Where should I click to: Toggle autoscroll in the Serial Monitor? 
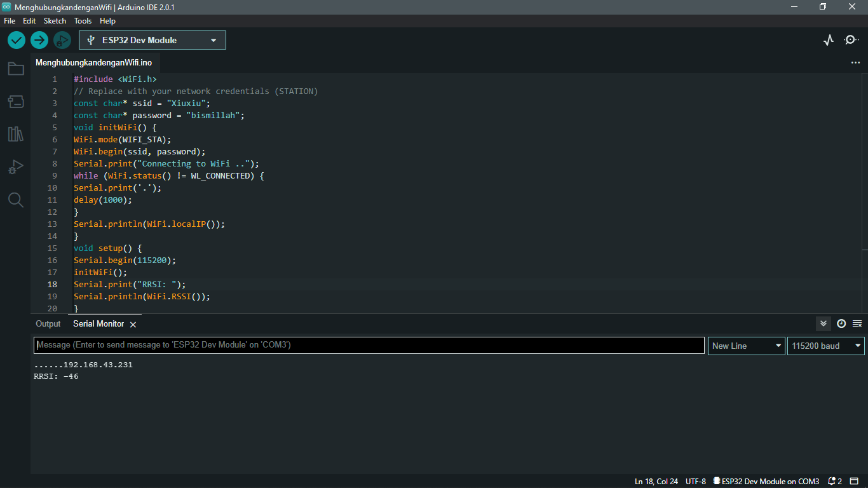[823, 323]
